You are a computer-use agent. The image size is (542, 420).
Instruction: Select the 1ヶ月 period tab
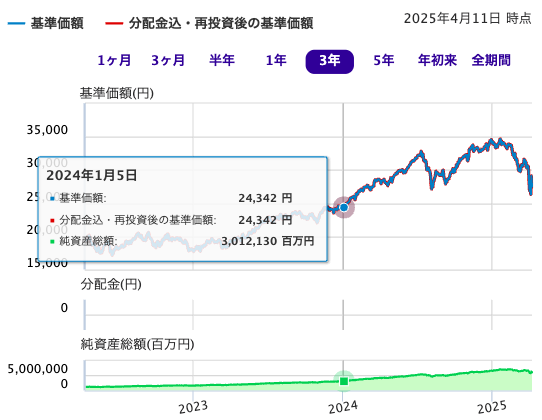[x=114, y=60]
